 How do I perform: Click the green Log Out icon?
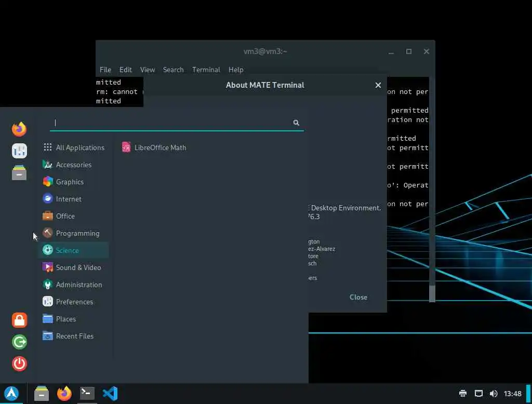19,342
